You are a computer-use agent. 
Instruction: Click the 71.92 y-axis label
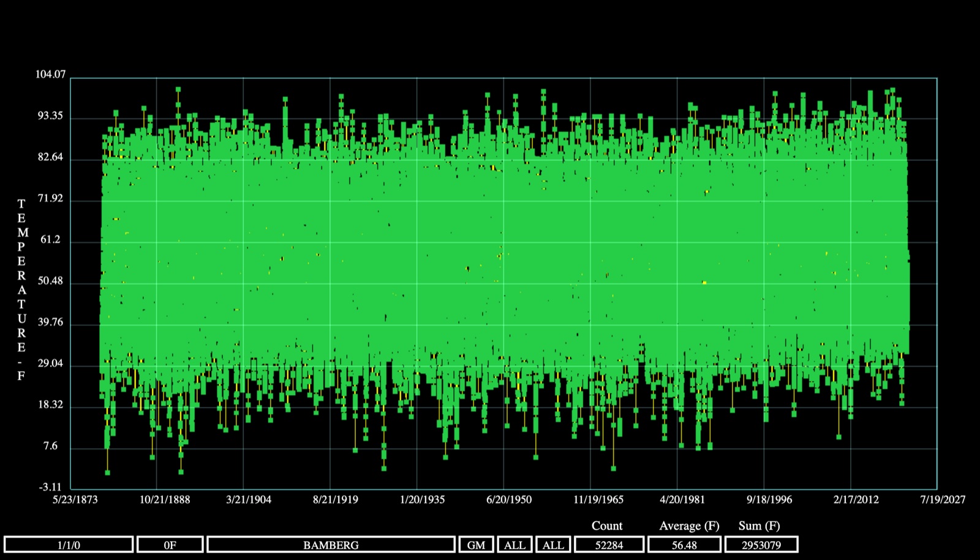[x=50, y=199]
